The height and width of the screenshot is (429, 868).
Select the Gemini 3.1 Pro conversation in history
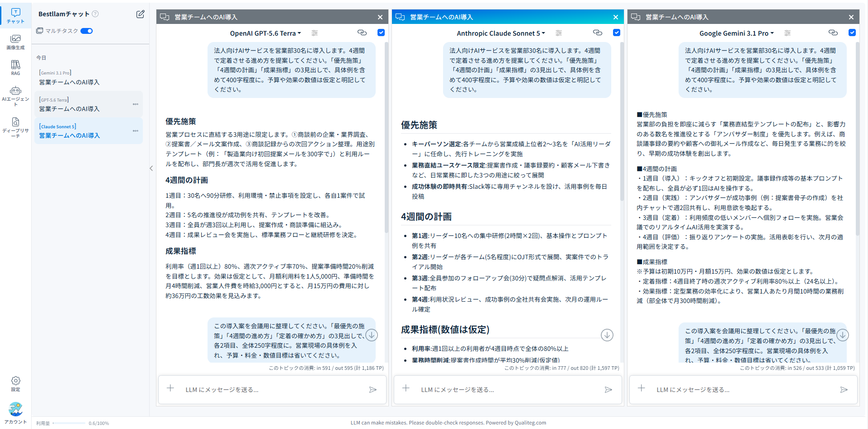(89, 78)
